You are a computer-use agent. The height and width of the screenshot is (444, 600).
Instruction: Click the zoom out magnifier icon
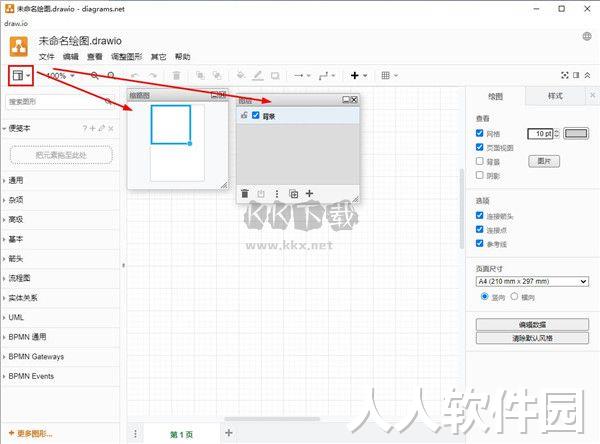(111, 75)
